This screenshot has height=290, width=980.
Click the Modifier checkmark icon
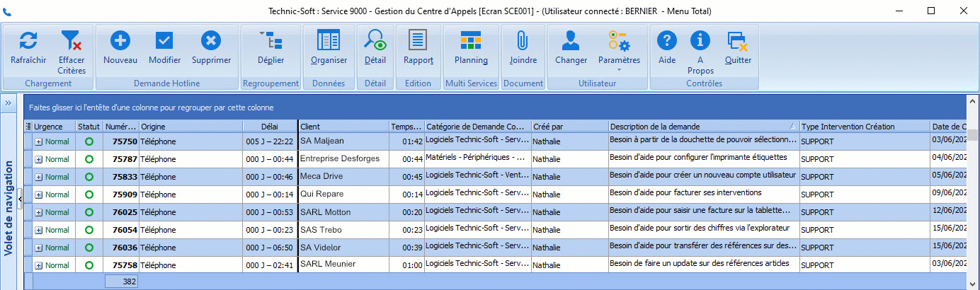[x=164, y=40]
